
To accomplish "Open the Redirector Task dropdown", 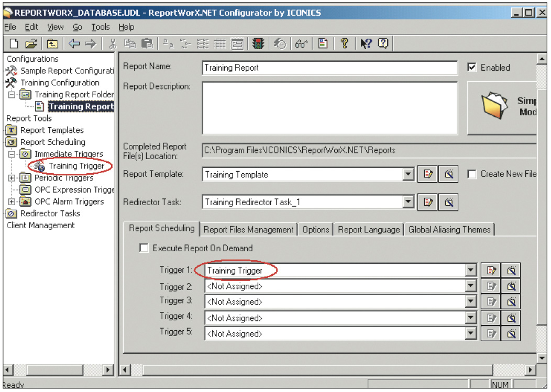I will [408, 202].
